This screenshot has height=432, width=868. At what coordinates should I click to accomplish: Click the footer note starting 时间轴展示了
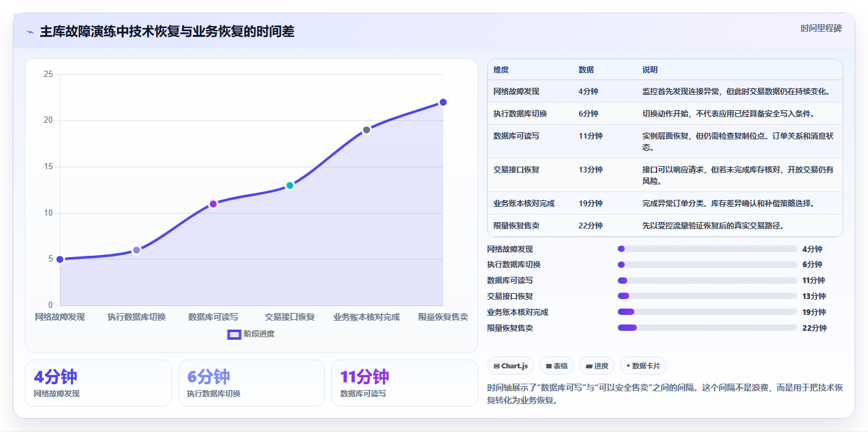(665, 394)
